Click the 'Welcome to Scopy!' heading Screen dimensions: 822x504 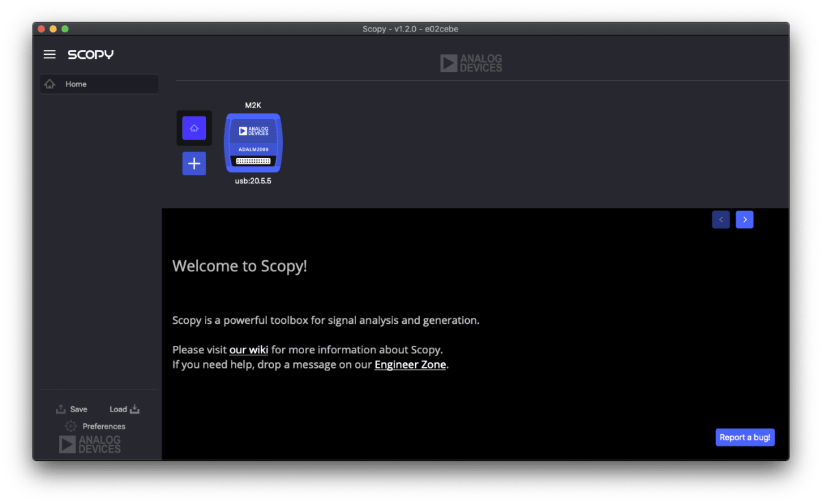click(x=240, y=266)
